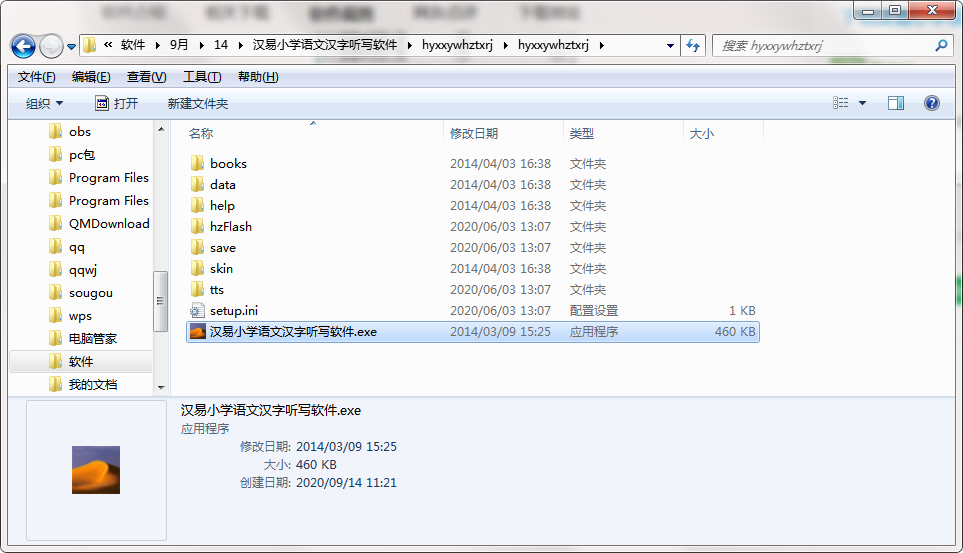
Task: Select the help folder icon
Action: (197, 205)
